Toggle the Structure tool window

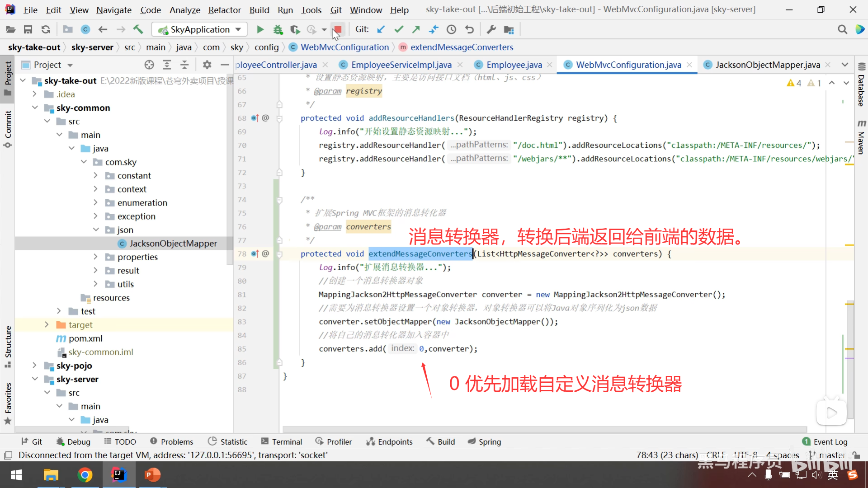[8, 346]
